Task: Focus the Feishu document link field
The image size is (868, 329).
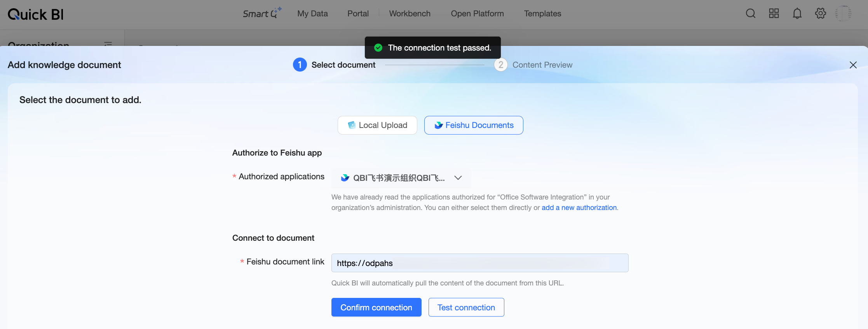Action: (480, 263)
